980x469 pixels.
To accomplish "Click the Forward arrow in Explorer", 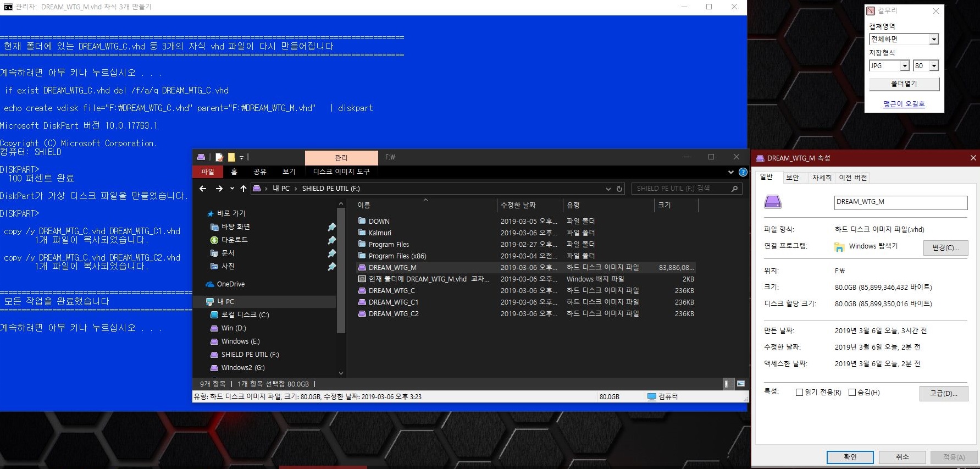I will point(219,189).
